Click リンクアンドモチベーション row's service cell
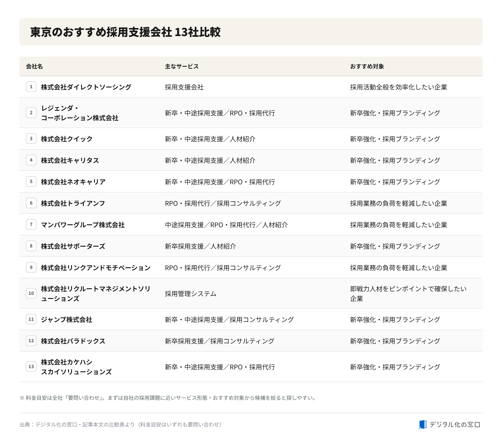Image resolution: width=502 pixels, height=448 pixels. coord(223,268)
